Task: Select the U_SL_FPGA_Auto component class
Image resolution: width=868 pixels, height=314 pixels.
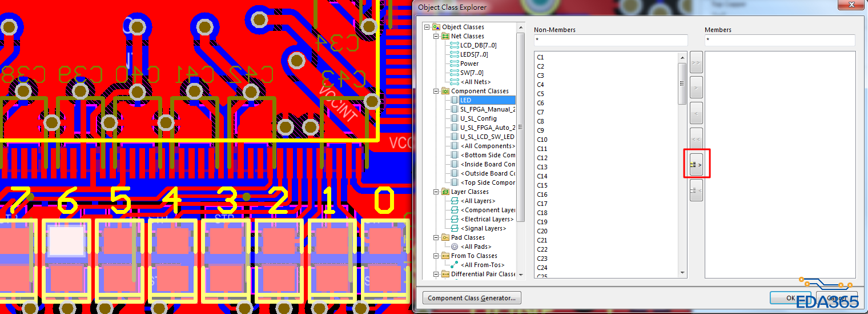Action: 488,128
